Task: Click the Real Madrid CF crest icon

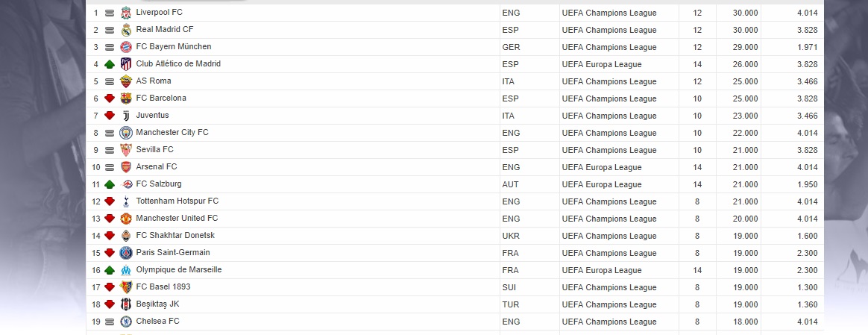Action: click(126, 30)
